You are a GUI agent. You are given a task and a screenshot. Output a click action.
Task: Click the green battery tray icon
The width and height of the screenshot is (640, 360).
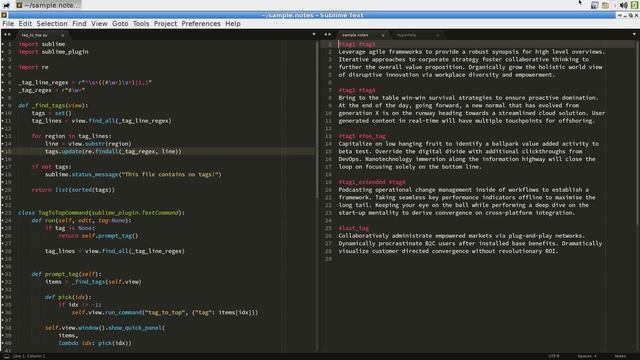[x=634, y=5]
